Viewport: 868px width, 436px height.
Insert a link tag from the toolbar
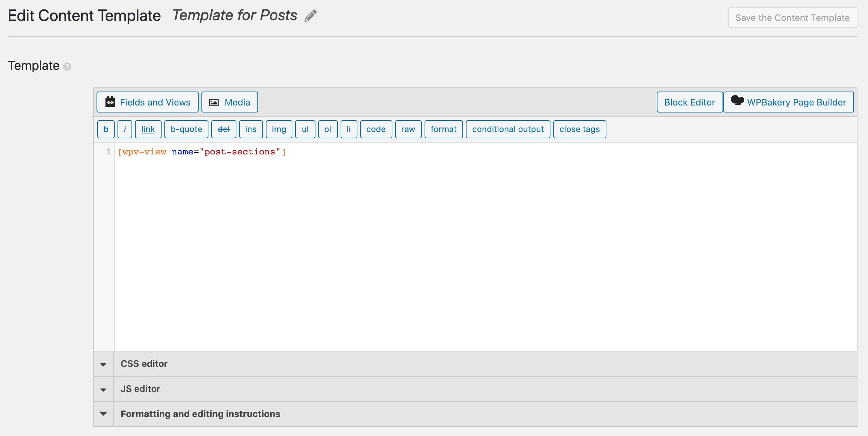(x=148, y=129)
